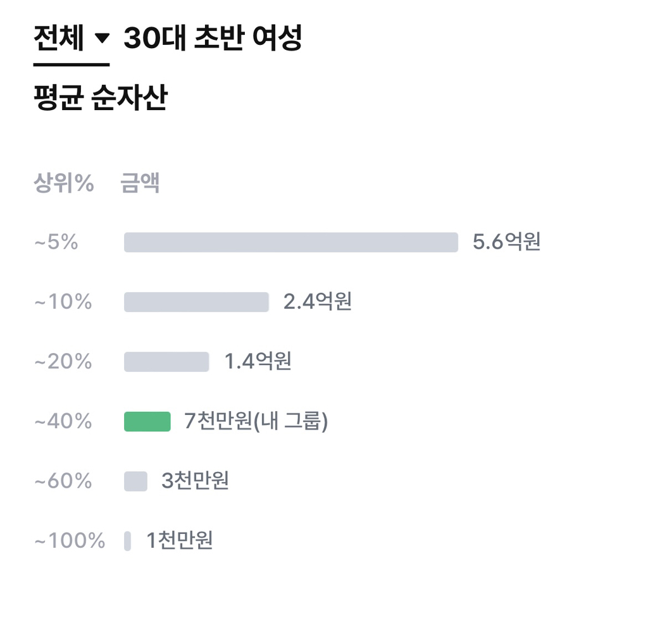Viewport: 648px width, 644px height.
Task: Click the triangle arrow beside 전체
Action: (101, 40)
